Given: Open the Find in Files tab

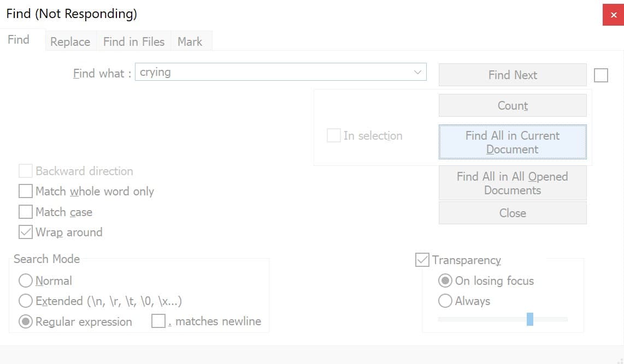Looking at the screenshot, I should tap(134, 41).
